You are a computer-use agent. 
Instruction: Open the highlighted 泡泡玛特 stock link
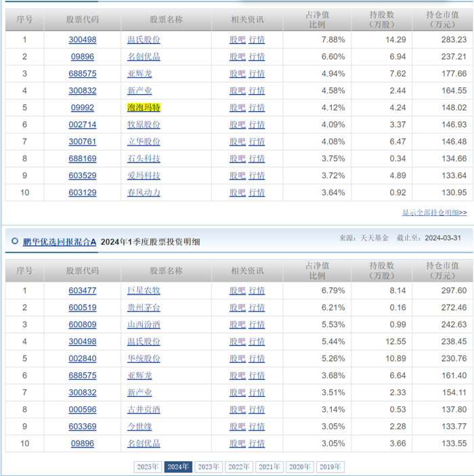144,108
